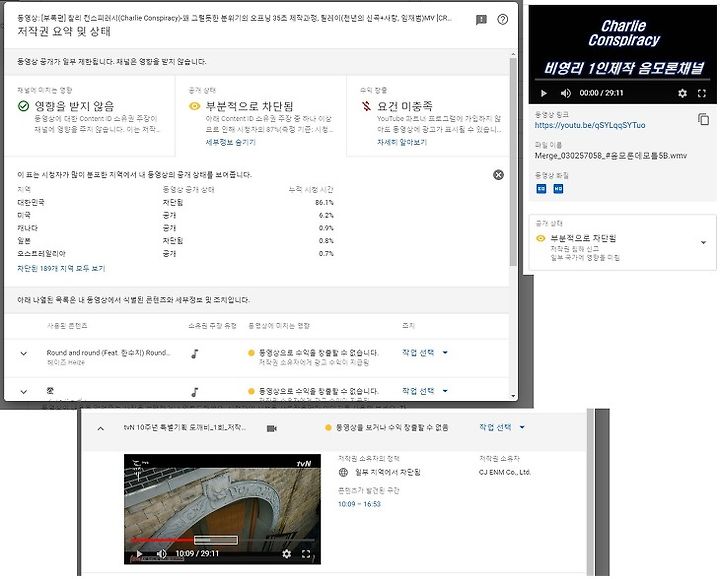Click the globe icon next to 일부 지역에서 차단됨

pyautogui.click(x=343, y=472)
